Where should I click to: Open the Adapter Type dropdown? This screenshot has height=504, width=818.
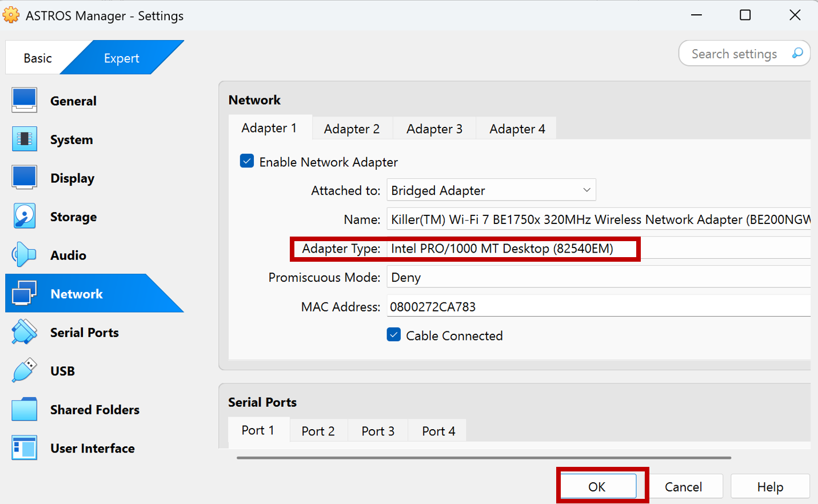[x=597, y=249]
